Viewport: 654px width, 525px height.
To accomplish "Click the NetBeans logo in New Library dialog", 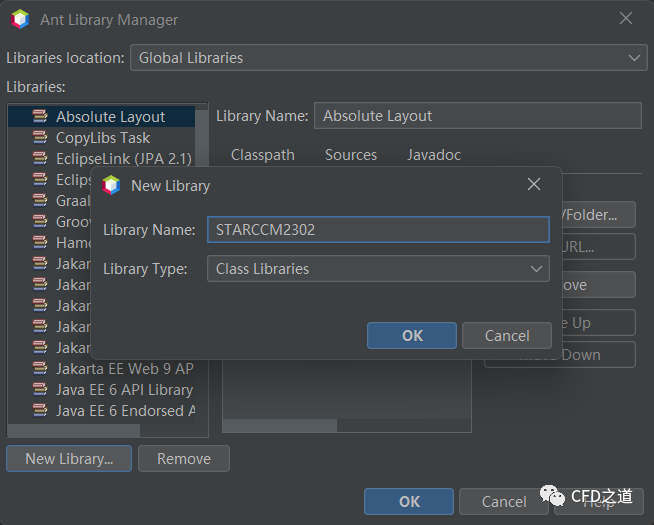I will (111, 185).
